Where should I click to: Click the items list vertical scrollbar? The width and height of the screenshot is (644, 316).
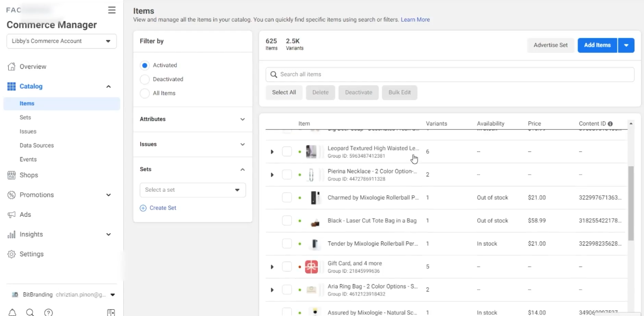[631, 202]
